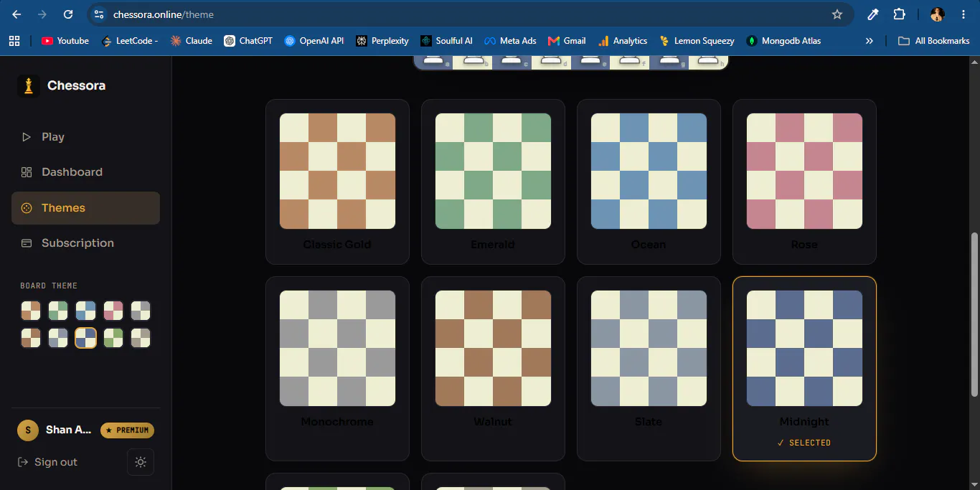Go forward in browser history

point(42,14)
